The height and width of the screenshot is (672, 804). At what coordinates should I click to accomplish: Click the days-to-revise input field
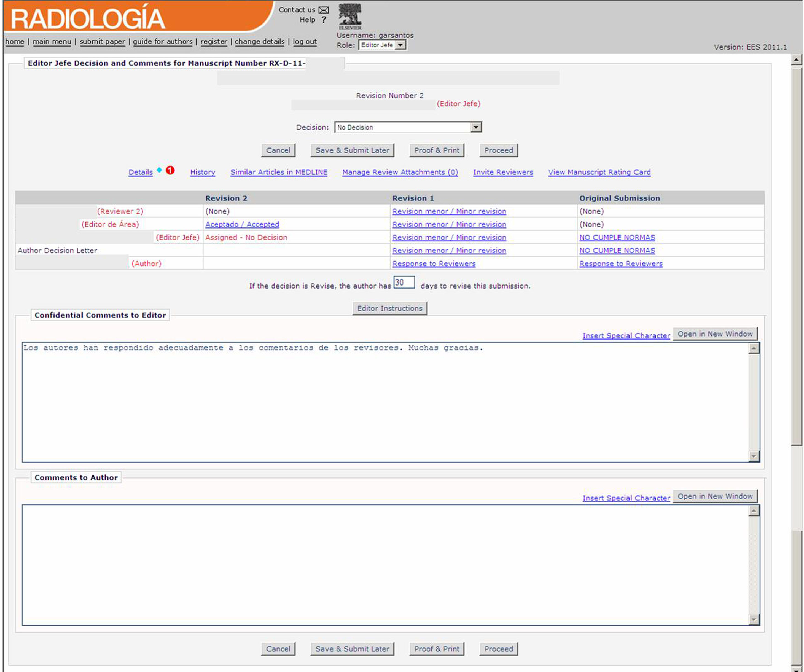pyautogui.click(x=404, y=283)
